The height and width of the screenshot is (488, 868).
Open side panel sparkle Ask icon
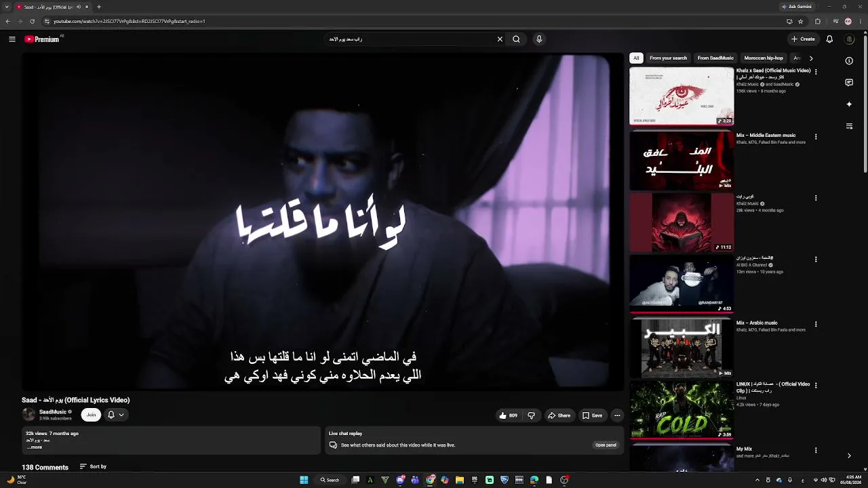click(849, 104)
